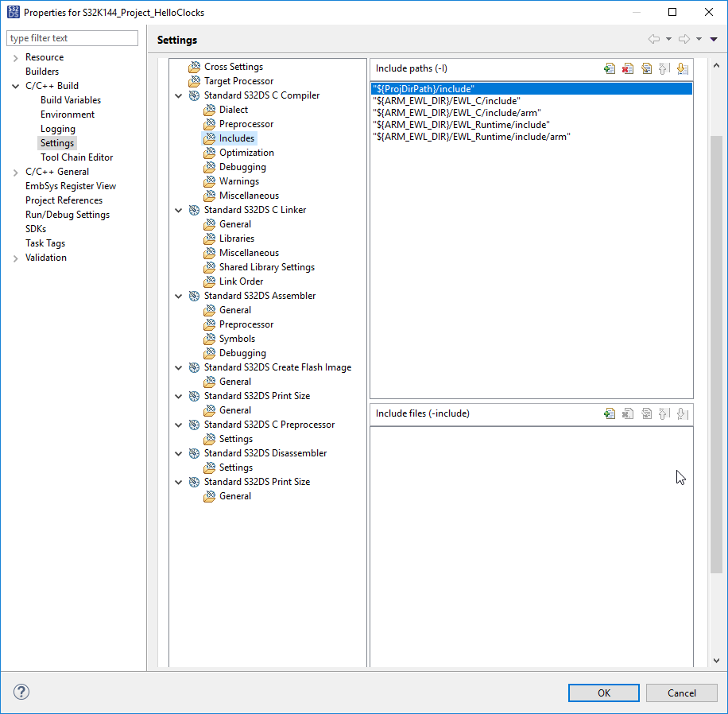Edit the selected include path

[x=646, y=68]
